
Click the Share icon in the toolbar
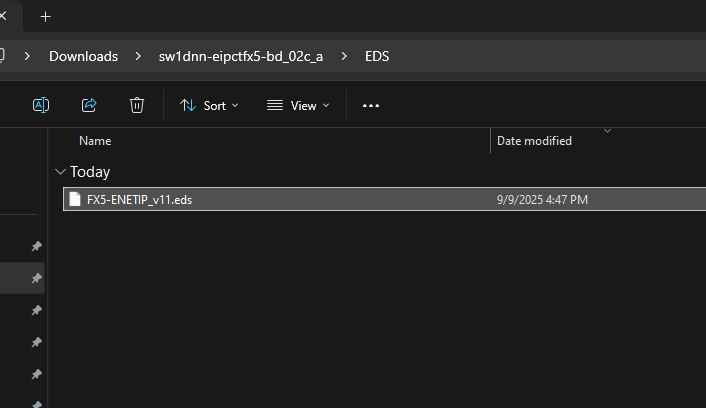(88, 105)
